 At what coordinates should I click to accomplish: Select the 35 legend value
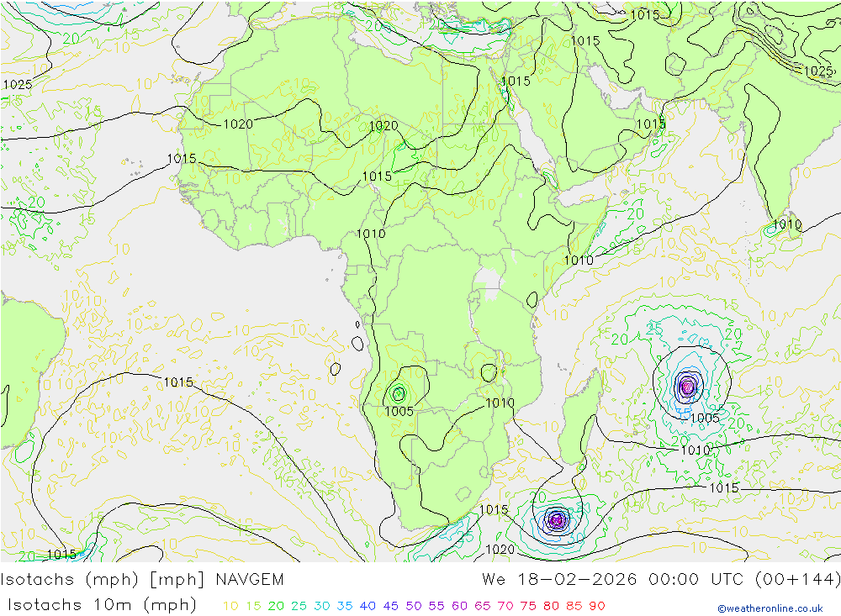345,606
